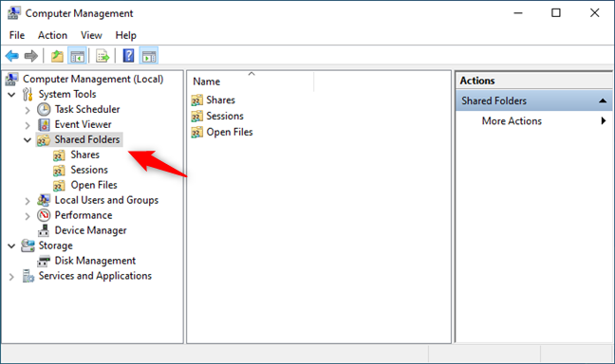Select Local Users and Groups label
Screen dimensions: 615x364
click(106, 200)
